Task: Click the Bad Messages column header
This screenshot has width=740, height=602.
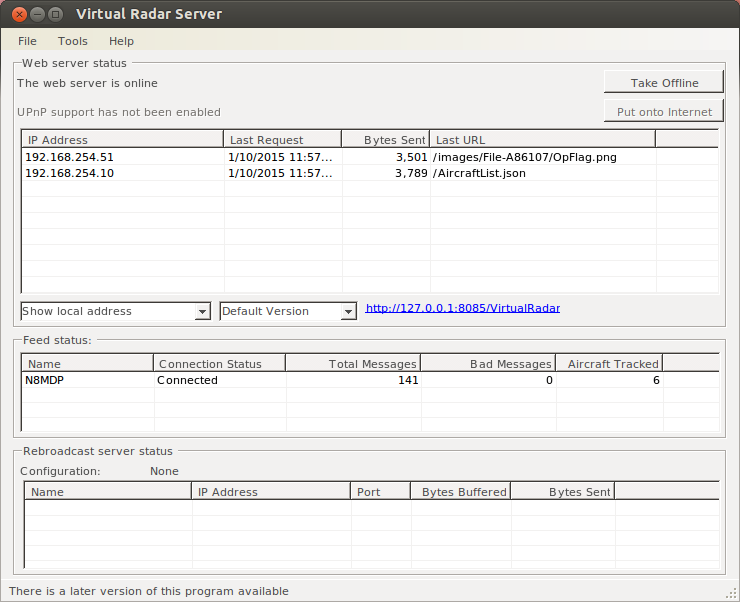Action: coord(488,364)
